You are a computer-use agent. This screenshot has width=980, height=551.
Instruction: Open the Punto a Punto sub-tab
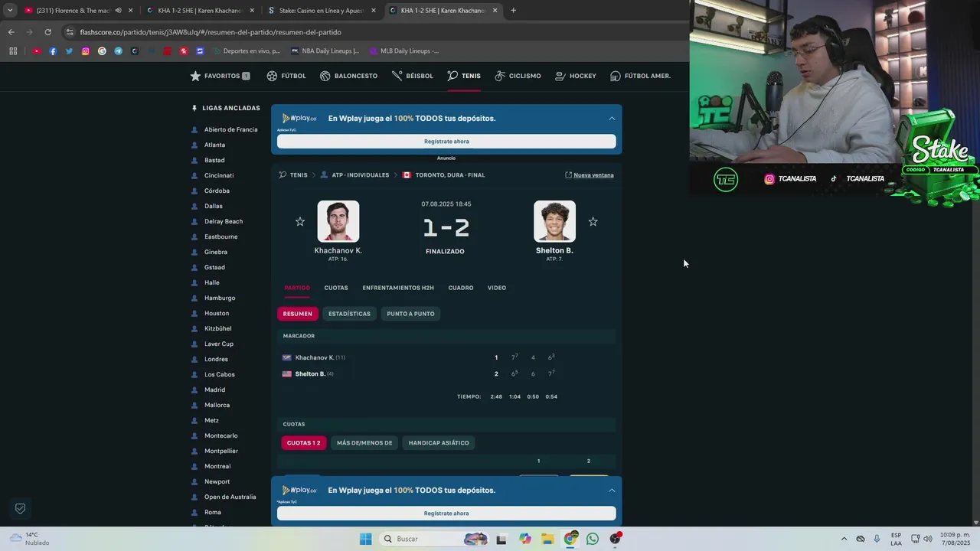tap(410, 314)
